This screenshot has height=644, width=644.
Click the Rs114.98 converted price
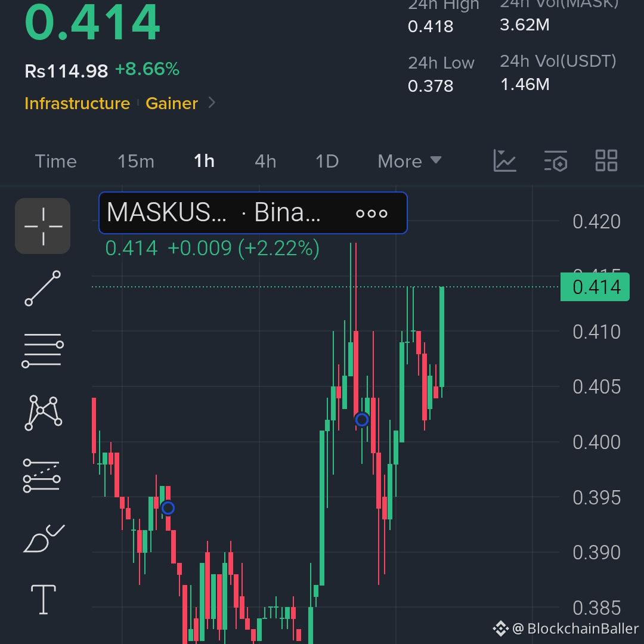pyautogui.click(x=66, y=71)
